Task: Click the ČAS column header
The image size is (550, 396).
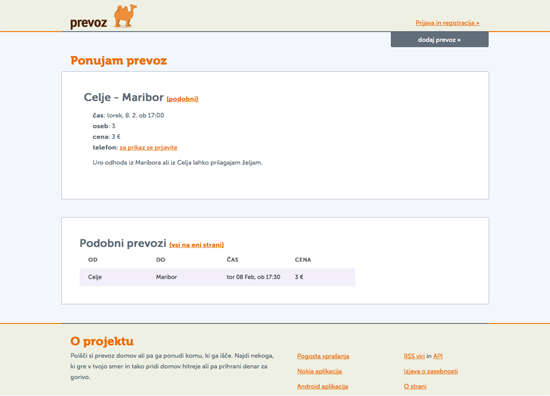Action: click(x=232, y=260)
